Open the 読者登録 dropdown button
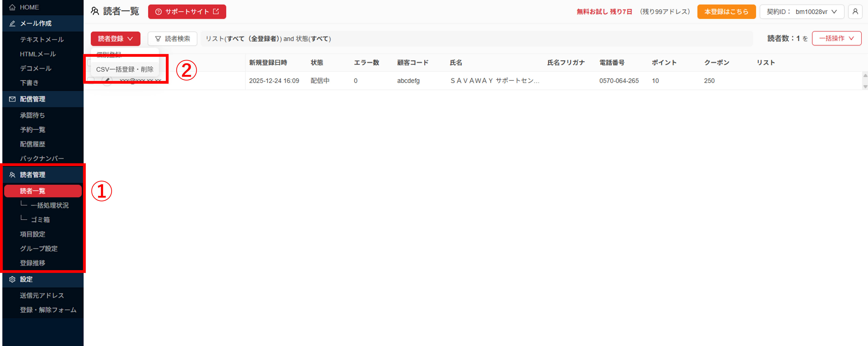This screenshot has height=346, width=868. [x=115, y=39]
